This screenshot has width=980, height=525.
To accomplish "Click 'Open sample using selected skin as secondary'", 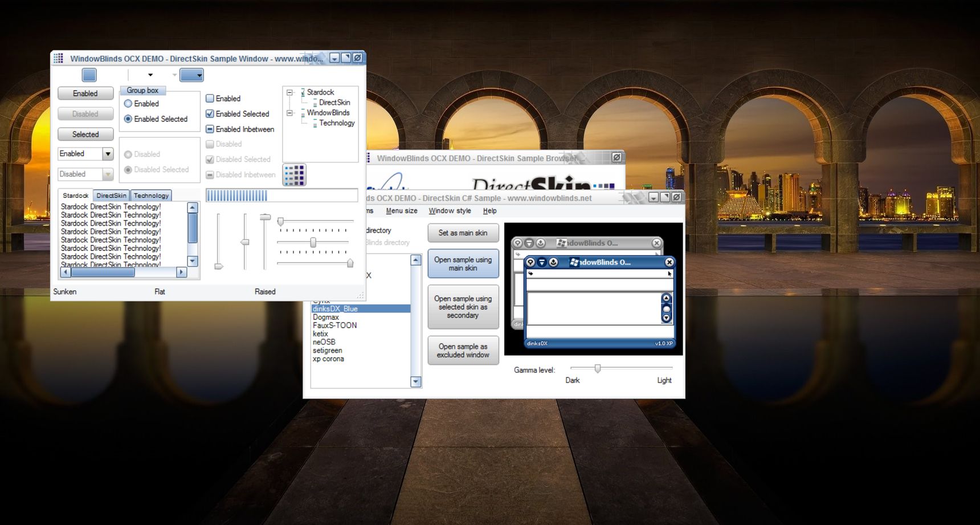I will (x=463, y=307).
